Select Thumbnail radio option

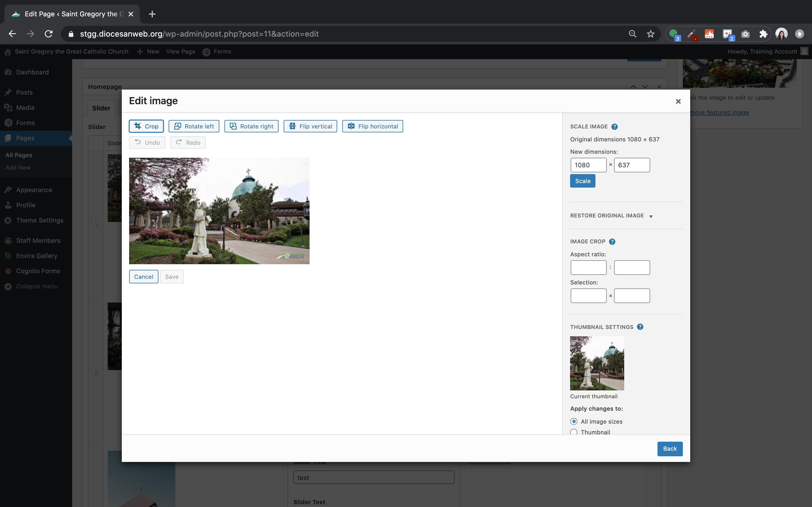pos(574,432)
